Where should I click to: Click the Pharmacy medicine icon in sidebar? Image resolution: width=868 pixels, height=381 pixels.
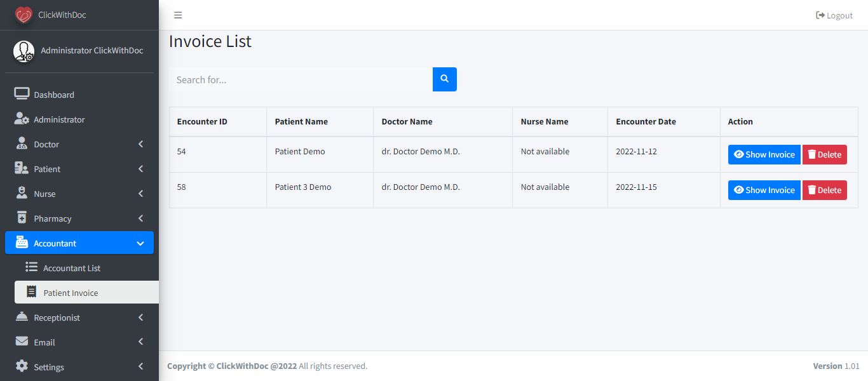[22, 218]
